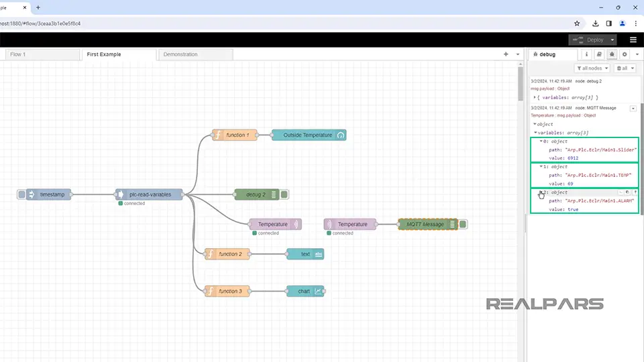Select the MQTT Message debug node
This screenshot has height=362, width=644.
tap(427, 224)
